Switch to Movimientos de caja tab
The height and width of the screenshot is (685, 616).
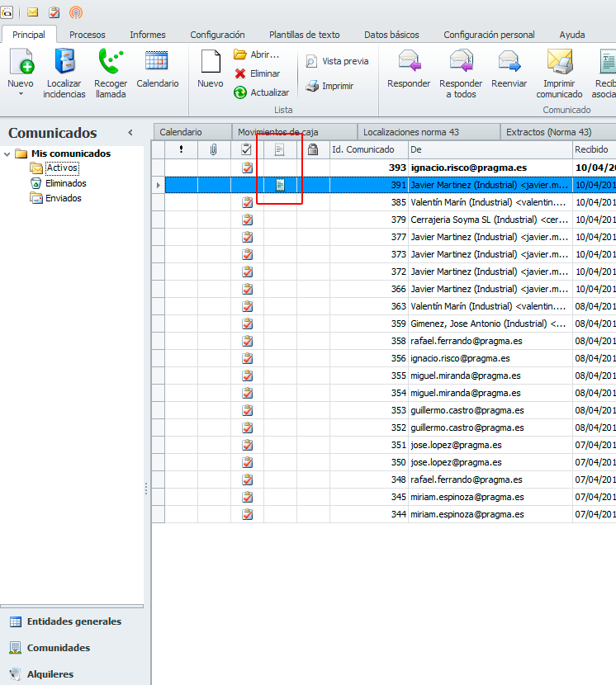click(x=295, y=132)
